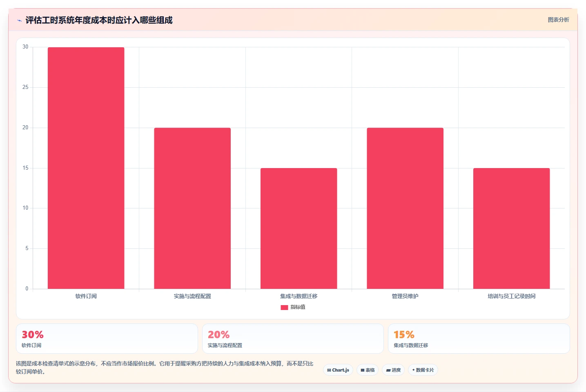Toggle the 指标值 legend color swatch
This screenshot has width=586, height=392.
coord(284,308)
